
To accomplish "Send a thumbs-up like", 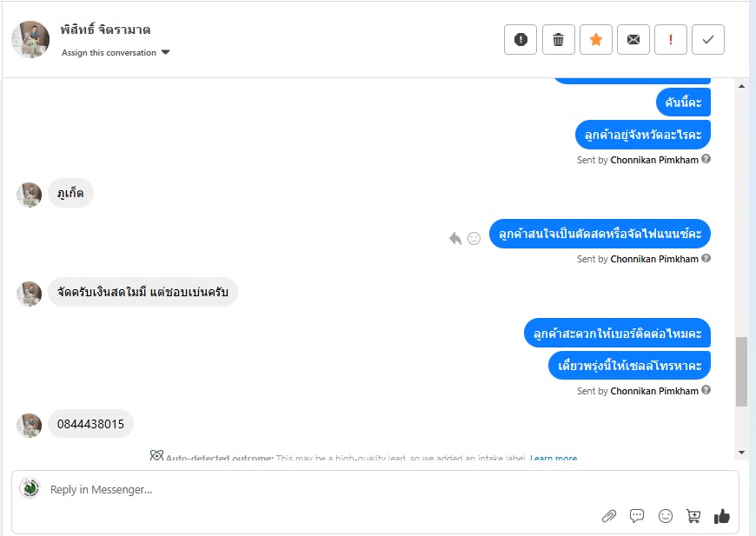I will click(x=721, y=516).
